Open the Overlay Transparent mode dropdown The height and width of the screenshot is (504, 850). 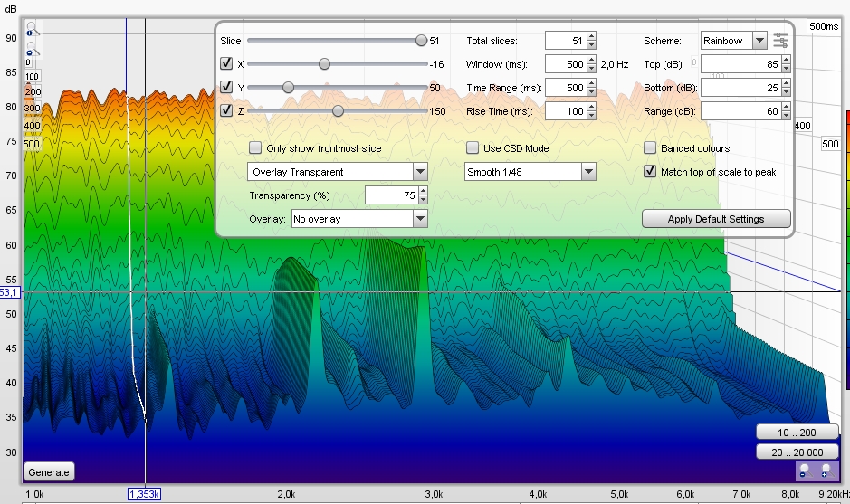(337, 172)
